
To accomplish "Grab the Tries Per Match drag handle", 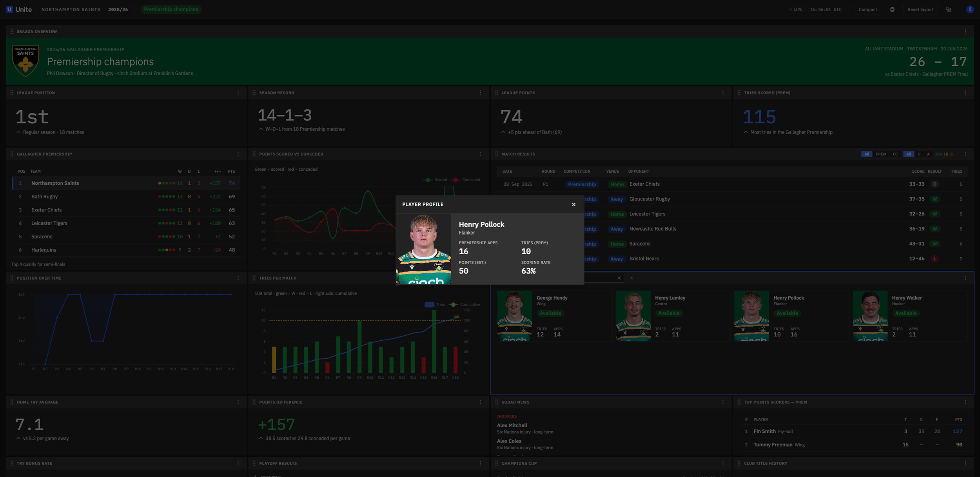I will pyautogui.click(x=254, y=278).
